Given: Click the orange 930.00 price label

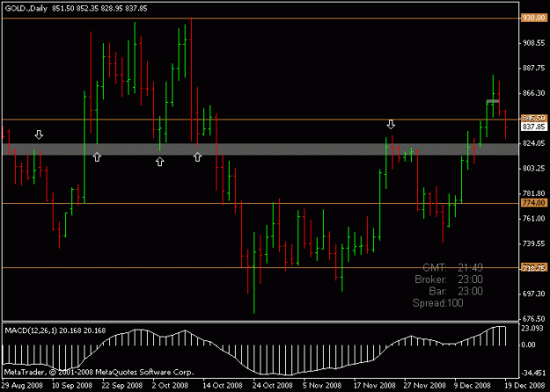Looking at the screenshot, I should point(533,18).
